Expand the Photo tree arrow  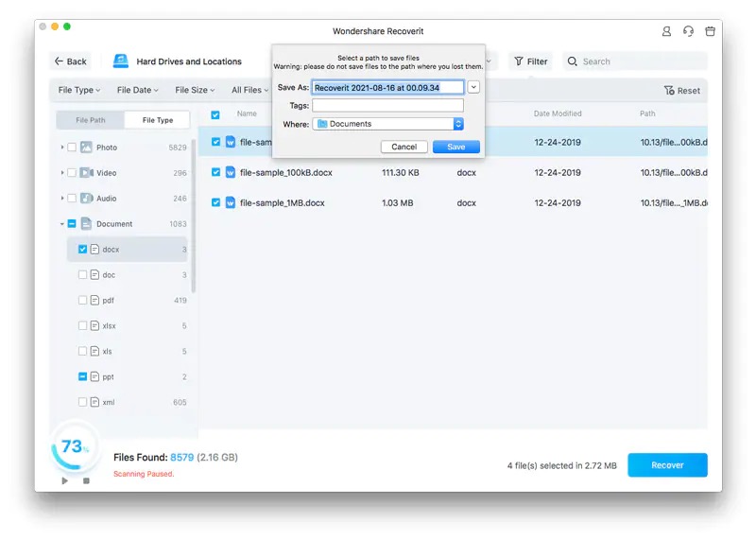tap(62, 148)
